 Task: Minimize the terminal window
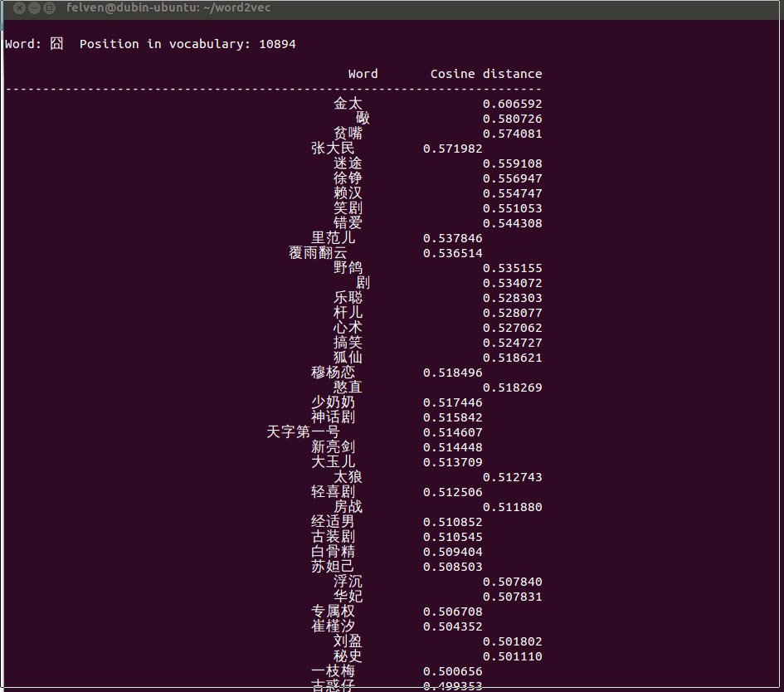pyautogui.click(x=35, y=8)
